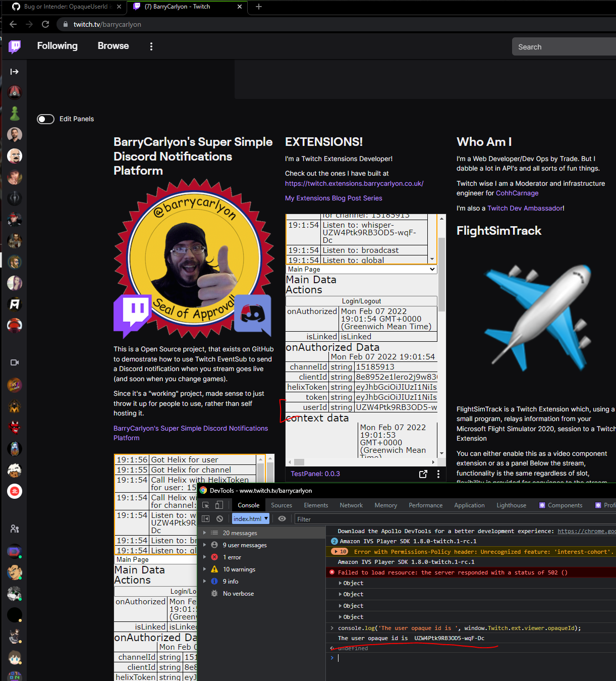Open the Super Simple Discord Notifications Platform link
Image resolution: width=616 pixels, height=681 pixels.
point(191,433)
